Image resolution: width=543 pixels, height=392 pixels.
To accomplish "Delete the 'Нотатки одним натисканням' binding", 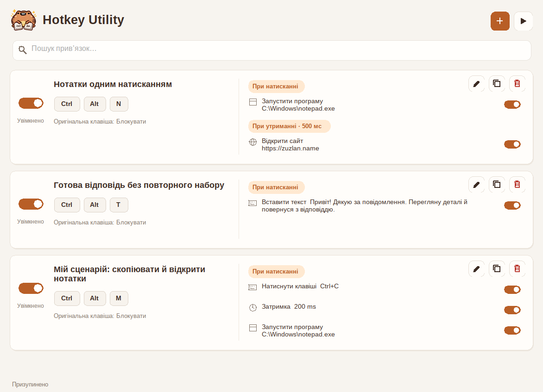I will pyautogui.click(x=517, y=84).
